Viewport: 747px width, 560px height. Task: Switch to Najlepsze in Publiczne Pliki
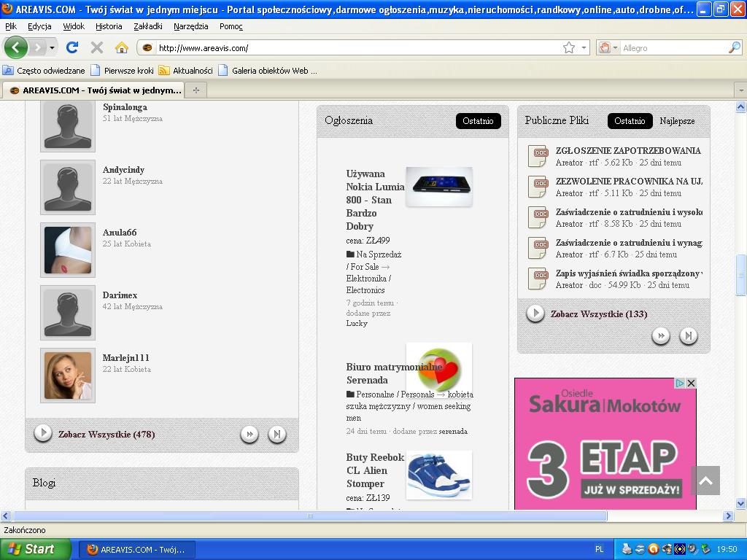(x=677, y=121)
